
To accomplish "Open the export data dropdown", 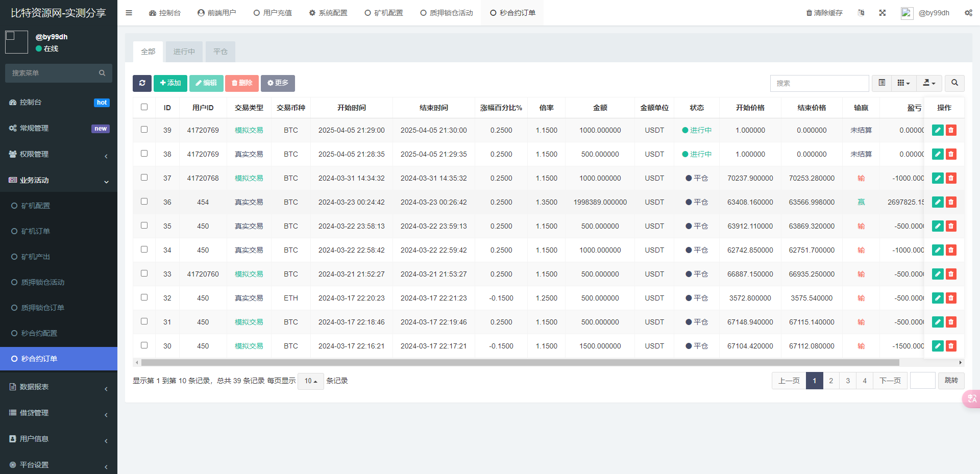I will 929,83.
